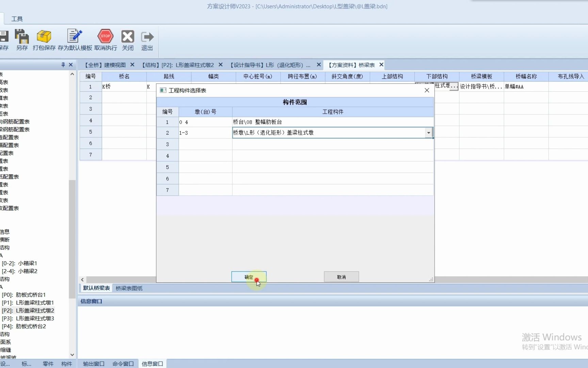The height and width of the screenshot is (368, 588).
Task: Click the 工程构件 column header
Action: [x=333, y=112]
